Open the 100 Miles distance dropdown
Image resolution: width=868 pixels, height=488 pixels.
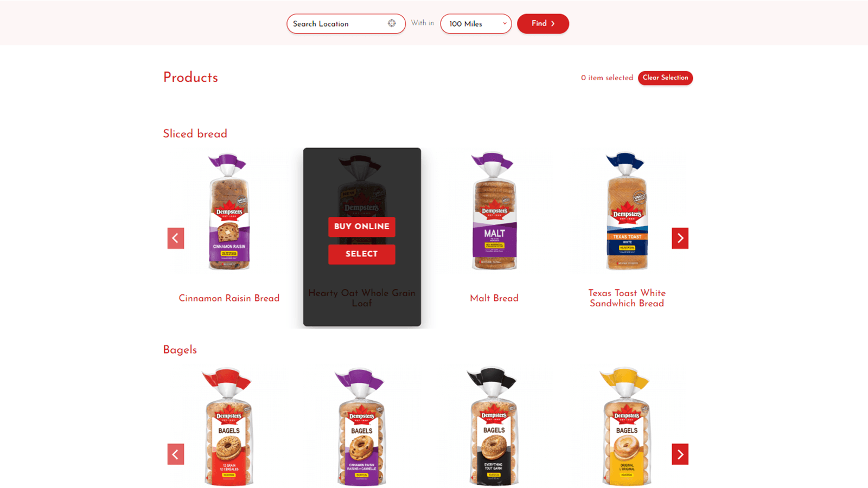[x=476, y=24]
